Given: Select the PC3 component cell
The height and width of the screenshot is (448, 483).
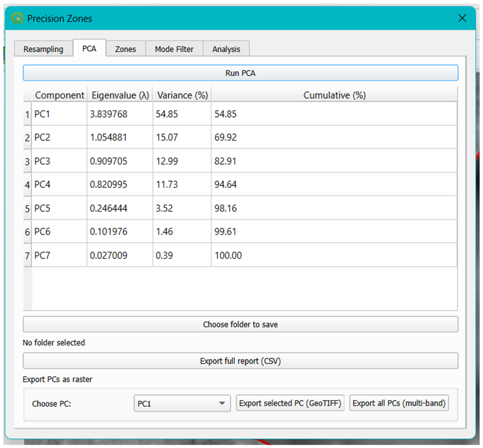Looking at the screenshot, I should click(59, 161).
